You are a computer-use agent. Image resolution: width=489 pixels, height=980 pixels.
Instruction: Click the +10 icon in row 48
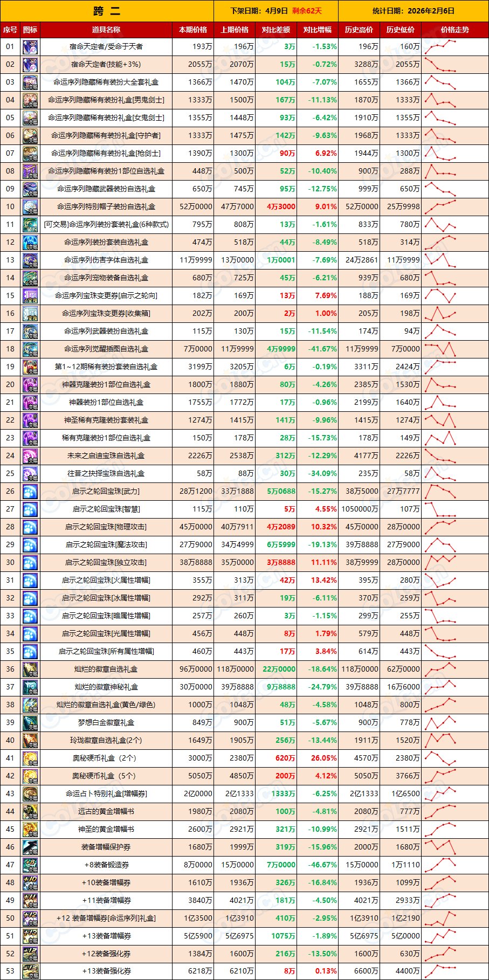click(x=30, y=883)
